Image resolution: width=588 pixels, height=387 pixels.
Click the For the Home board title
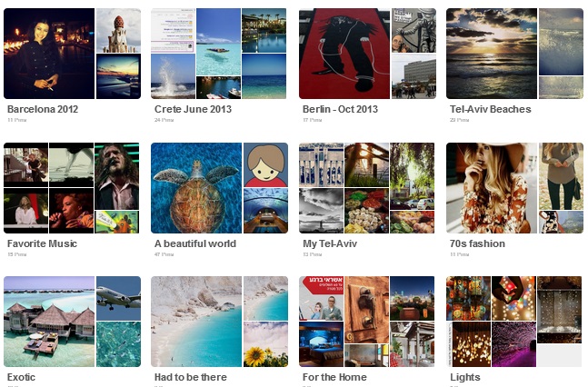[334, 377]
